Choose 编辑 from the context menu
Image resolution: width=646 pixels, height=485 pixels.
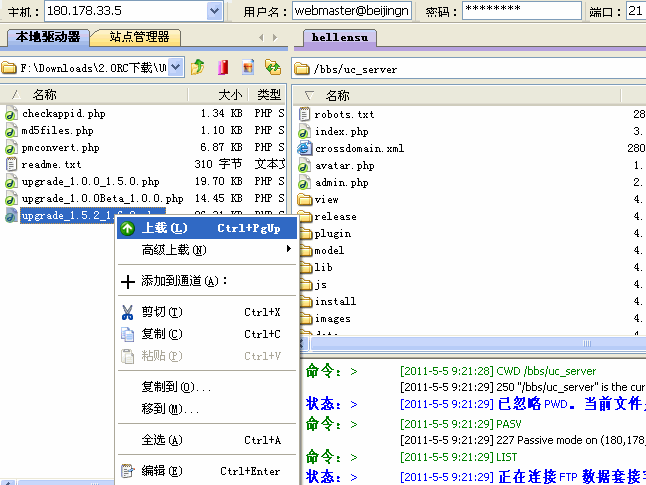click(207, 471)
